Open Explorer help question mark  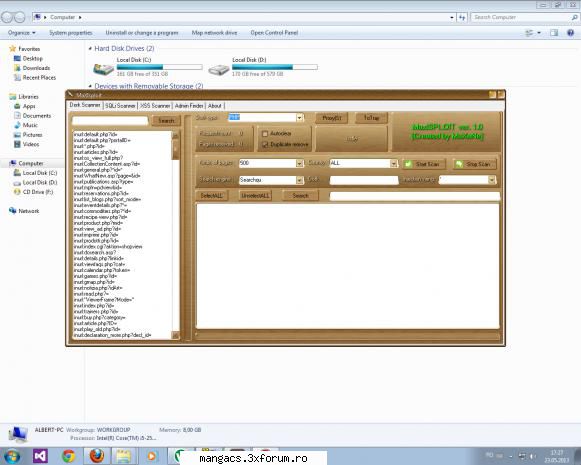click(571, 33)
